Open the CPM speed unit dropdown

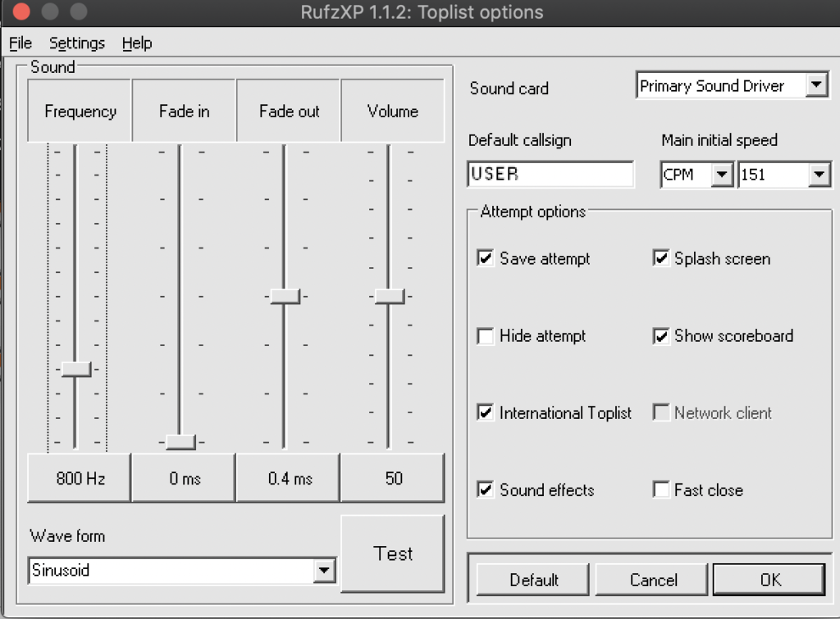[x=722, y=175]
